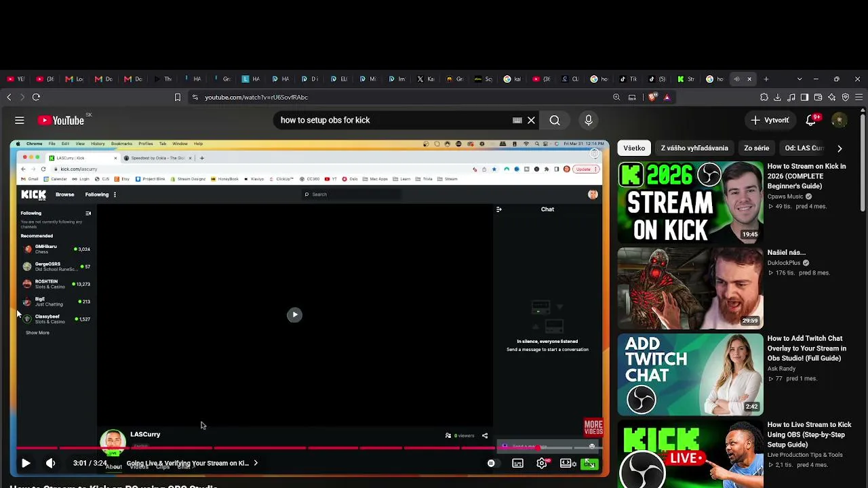Image resolution: width=868 pixels, height=488 pixels.
Task: Open the Brave VPN shield icon
Action: click(x=846, y=98)
